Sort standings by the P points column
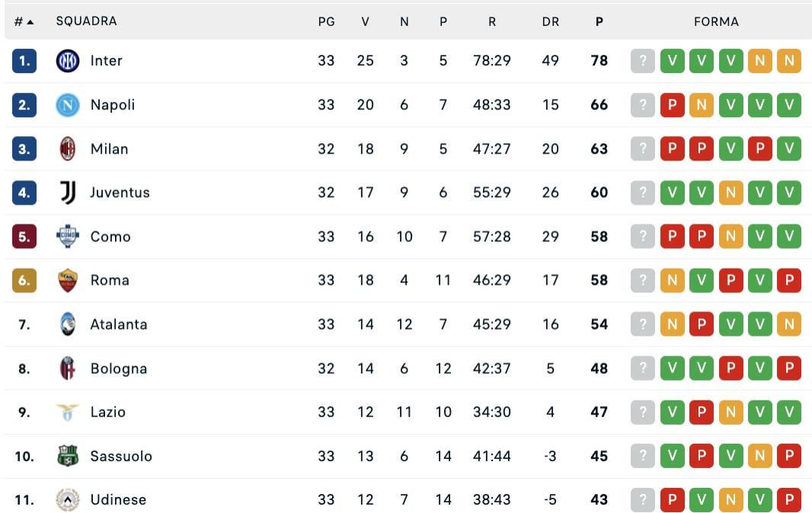This screenshot has height=513, width=812. [x=599, y=21]
